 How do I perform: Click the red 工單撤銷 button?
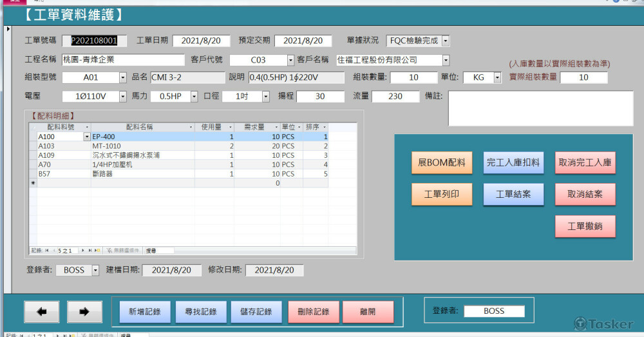(585, 226)
